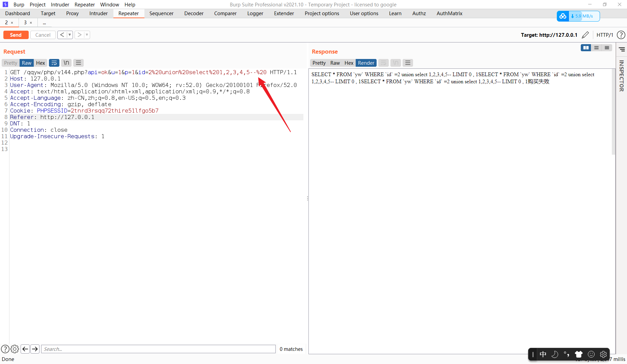Screen dimensions: 627x364
Task: Switch to the Logger tab
Action: pyautogui.click(x=255, y=13)
